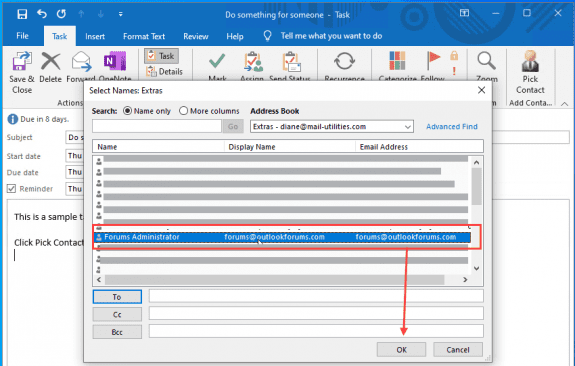The image size is (575, 366).
Task: Open the Format Text tab
Action: (144, 36)
